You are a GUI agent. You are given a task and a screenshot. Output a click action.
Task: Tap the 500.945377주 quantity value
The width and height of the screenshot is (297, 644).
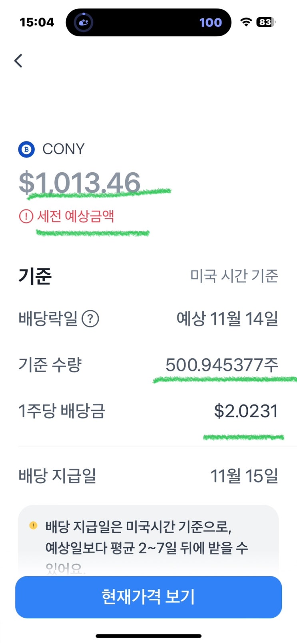[x=222, y=365]
